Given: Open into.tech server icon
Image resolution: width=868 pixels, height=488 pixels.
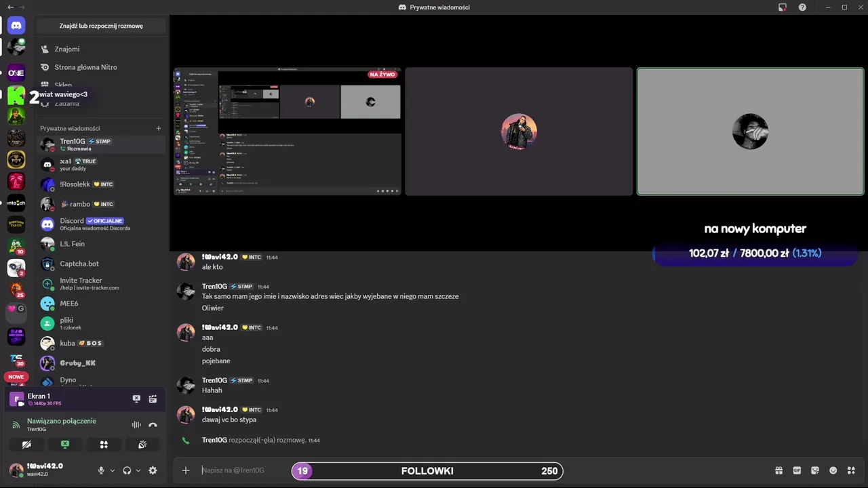Looking at the screenshot, I should [16, 203].
